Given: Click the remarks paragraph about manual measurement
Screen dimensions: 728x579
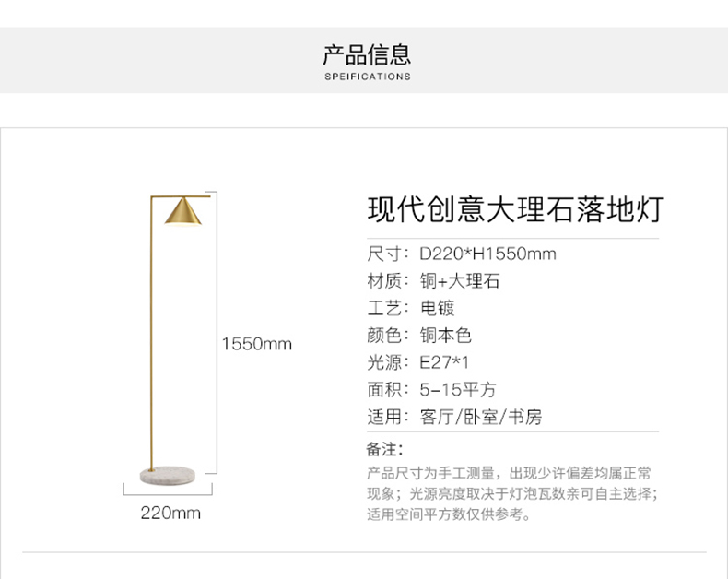Looking at the screenshot, I should (x=510, y=493).
